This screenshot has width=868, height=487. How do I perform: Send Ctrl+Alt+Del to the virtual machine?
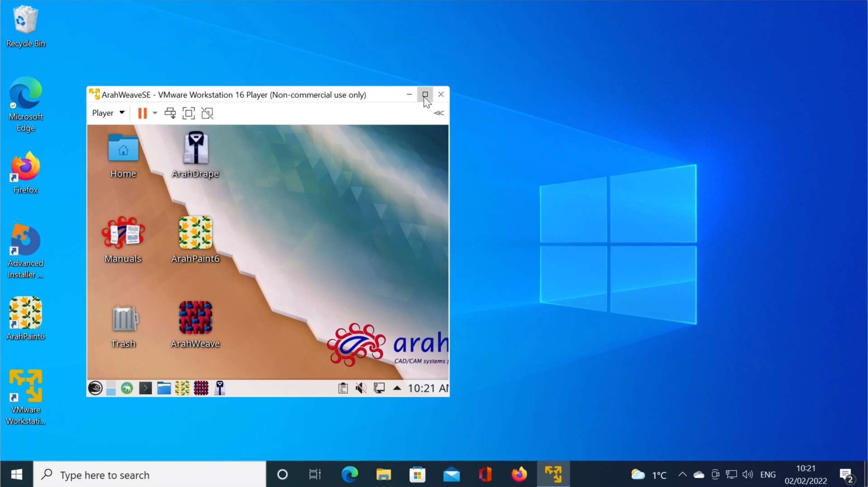click(170, 113)
